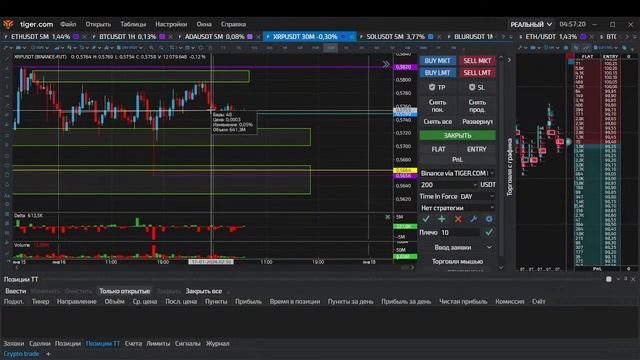Click the red X delete strategy icon
The width and height of the screenshot is (640, 360).
coord(458,219)
